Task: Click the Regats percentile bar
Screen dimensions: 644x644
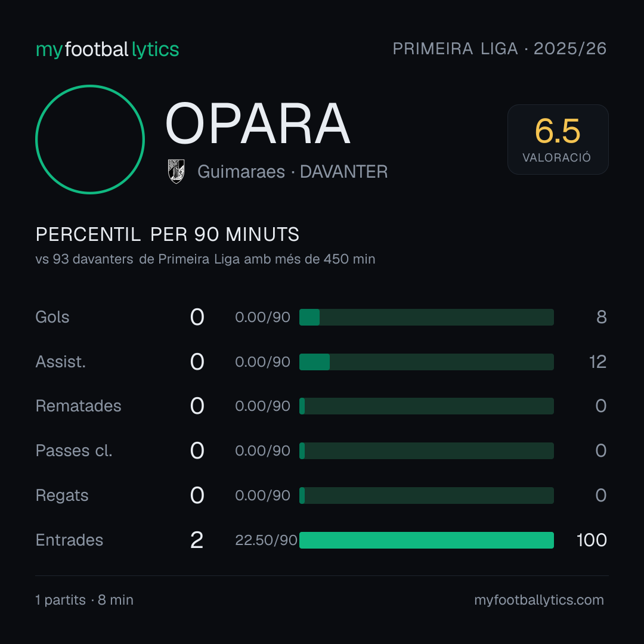Action: tap(426, 496)
